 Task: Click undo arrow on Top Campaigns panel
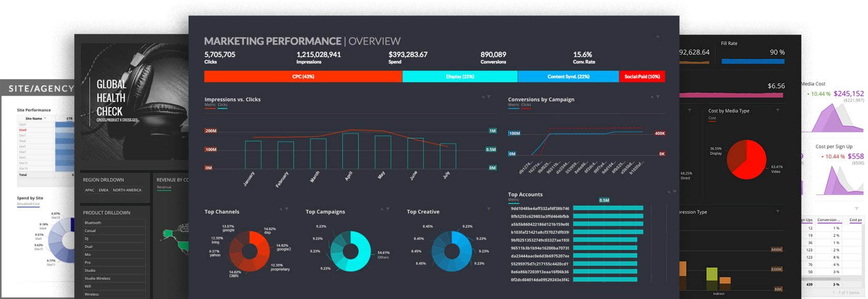pyautogui.click(x=382, y=209)
